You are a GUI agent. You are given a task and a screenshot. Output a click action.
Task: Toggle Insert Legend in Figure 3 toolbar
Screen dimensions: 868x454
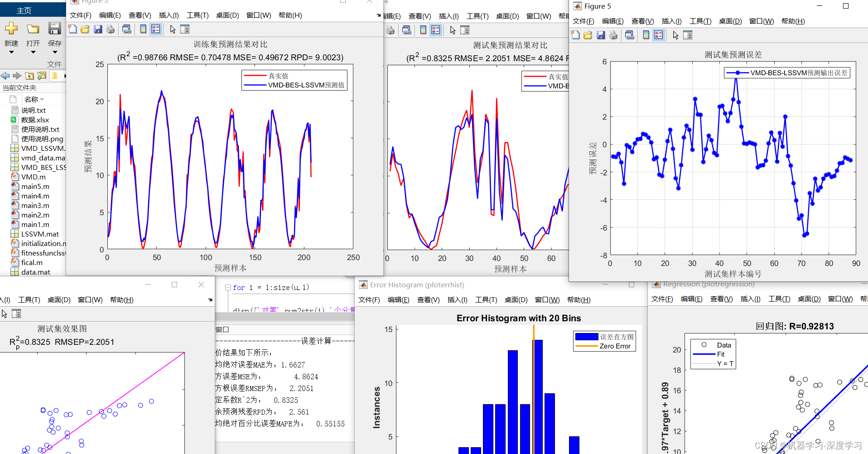tap(156, 29)
